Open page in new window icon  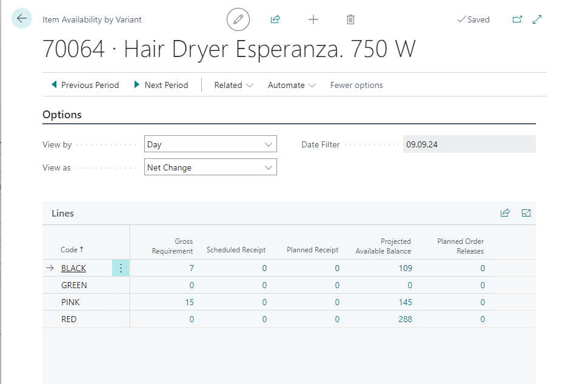pos(517,19)
